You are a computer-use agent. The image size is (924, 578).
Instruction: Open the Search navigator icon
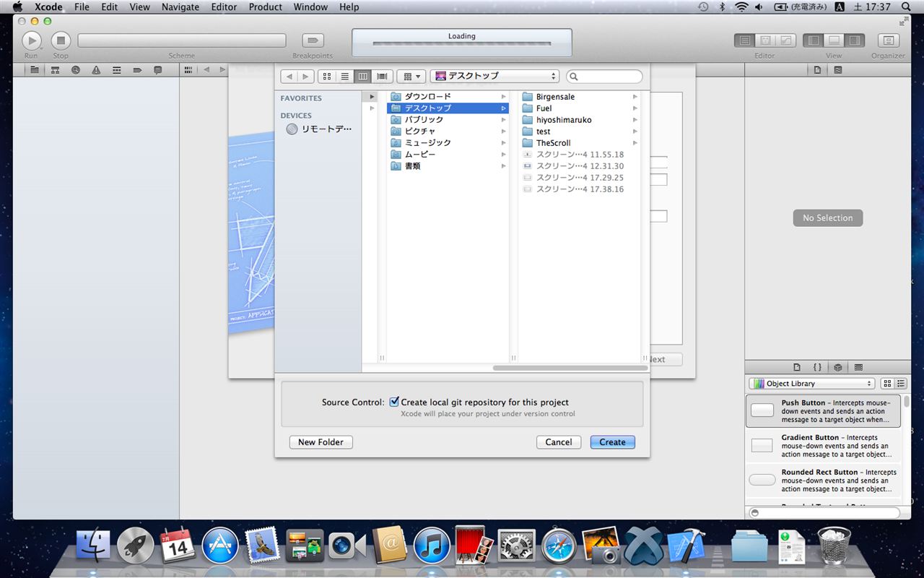tap(75, 70)
